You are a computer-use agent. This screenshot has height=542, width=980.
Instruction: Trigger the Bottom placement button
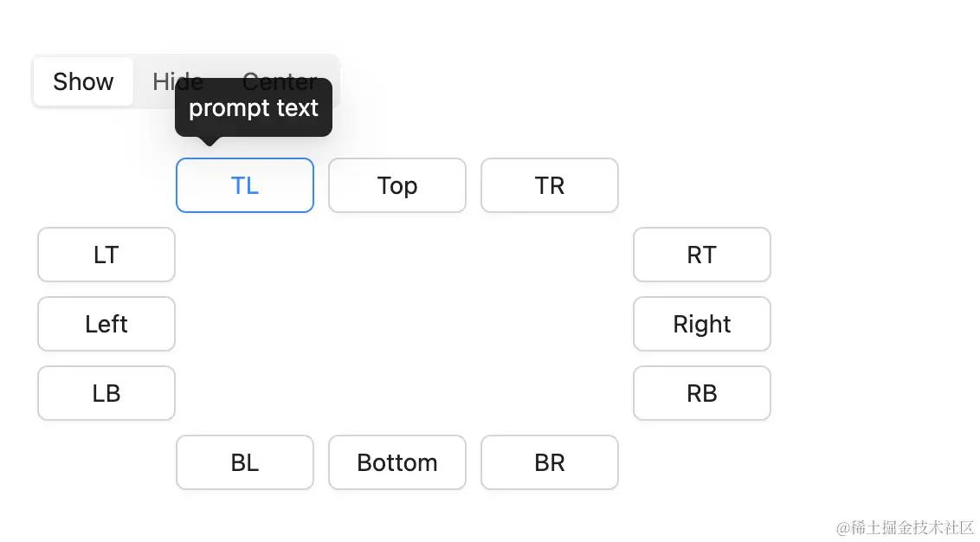click(397, 463)
